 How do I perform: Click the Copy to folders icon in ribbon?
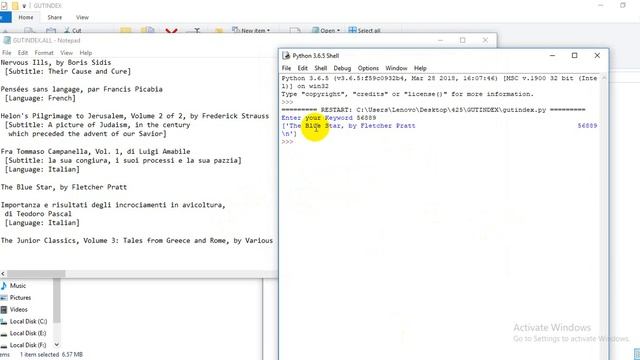147,31
